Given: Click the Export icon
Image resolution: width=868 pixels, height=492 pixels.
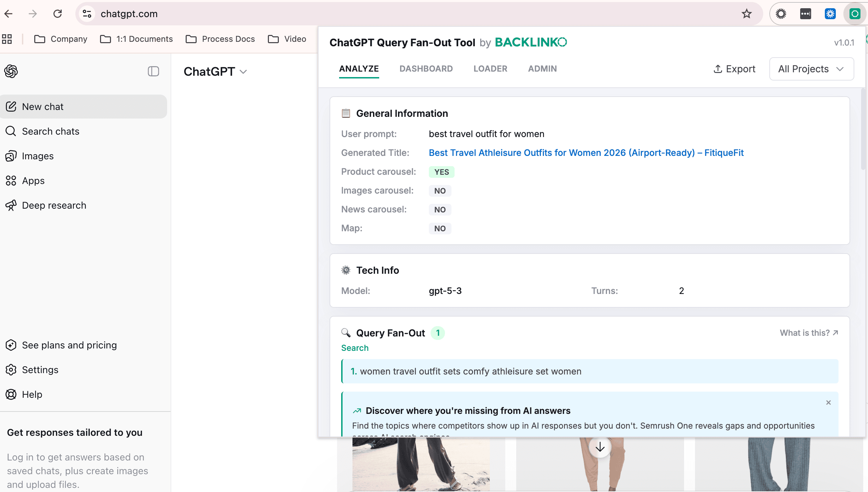Looking at the screenshot, I should pyautogui.click(x=718, y=69).
